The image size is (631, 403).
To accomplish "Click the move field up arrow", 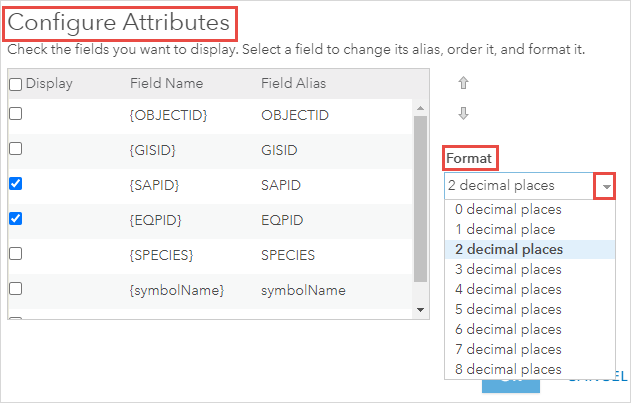I will (463, 83).
